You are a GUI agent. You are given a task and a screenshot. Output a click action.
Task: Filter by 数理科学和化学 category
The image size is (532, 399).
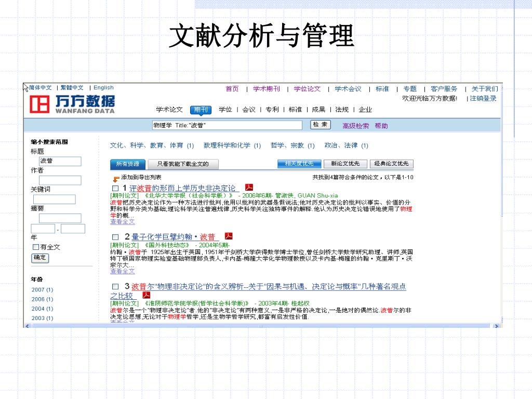tap(232, 145)
